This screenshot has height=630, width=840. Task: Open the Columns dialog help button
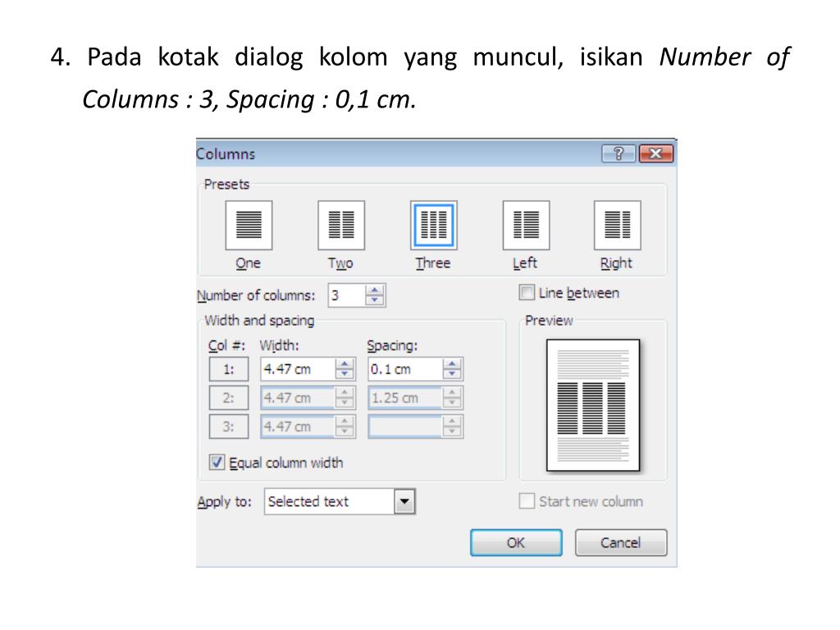tap(619, 153)
